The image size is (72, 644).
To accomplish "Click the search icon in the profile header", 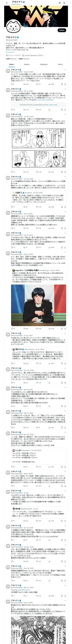I will pyautogui.click(x=64, y=3).
